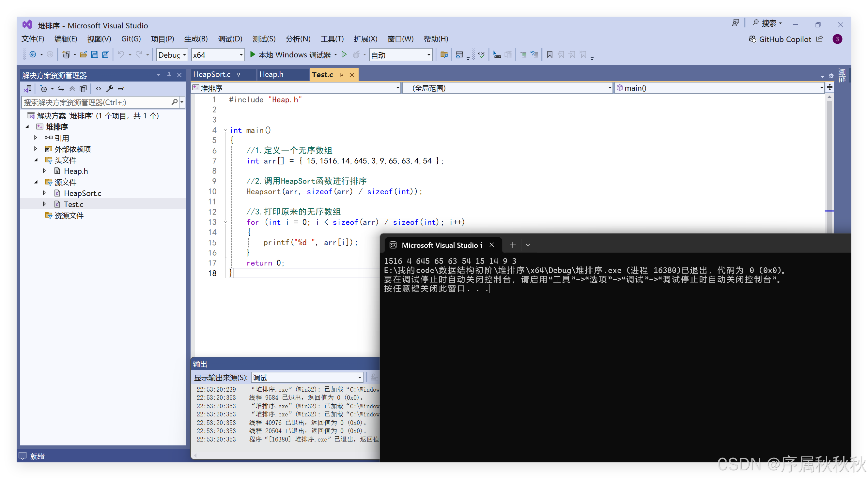Click Collapse All icon in Solution Explorer
Viewport: 868px width, 479px height.
pos(72,89)
